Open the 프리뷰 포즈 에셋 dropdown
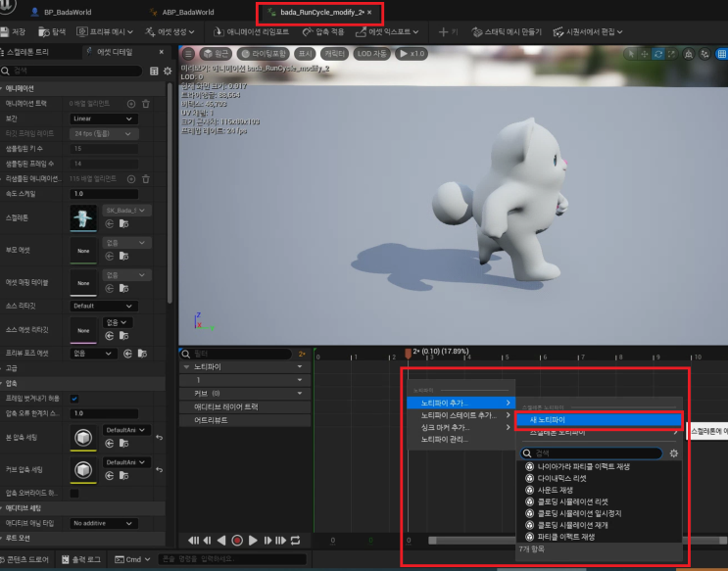Image resolution: width=728 pixels, height=571 pixels. pos(93,354)
